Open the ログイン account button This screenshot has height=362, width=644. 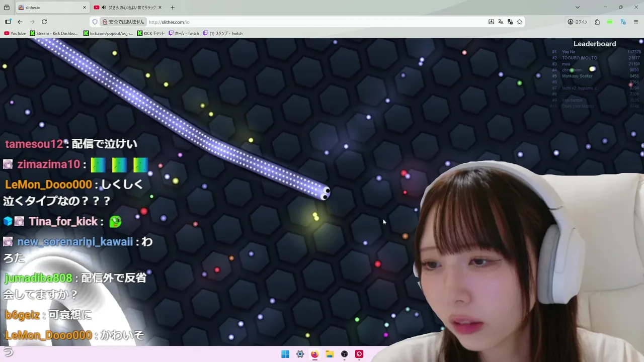pyautogui.click(x=578, y=22)
